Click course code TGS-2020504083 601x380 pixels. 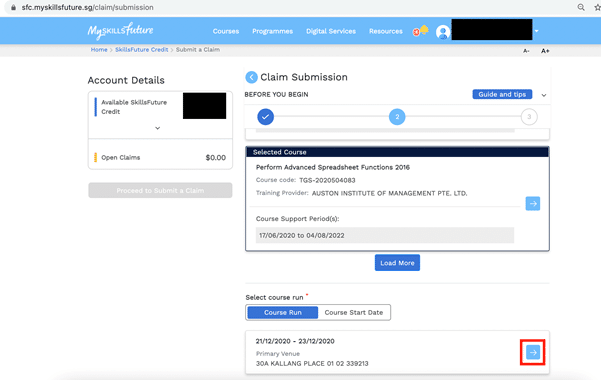point(327,180)
